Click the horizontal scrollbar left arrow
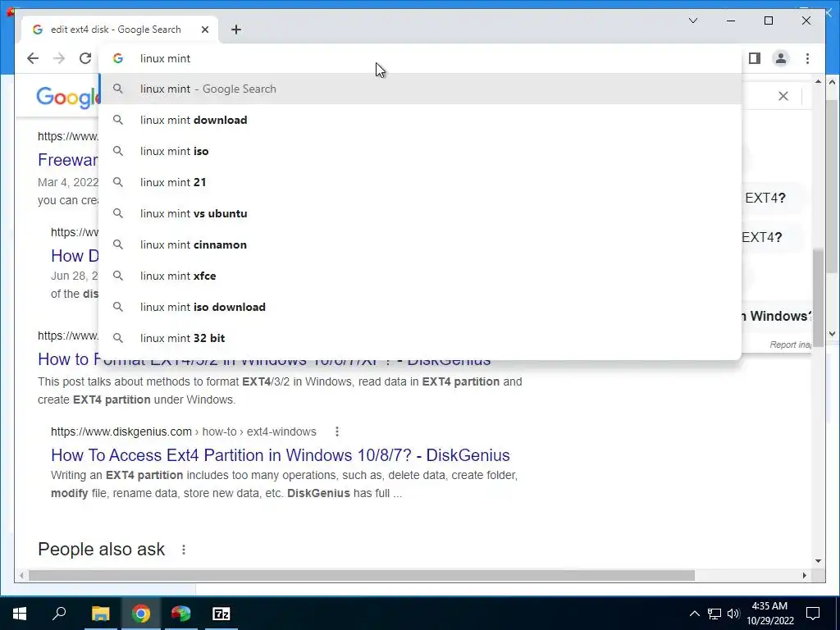 (21, 575)
